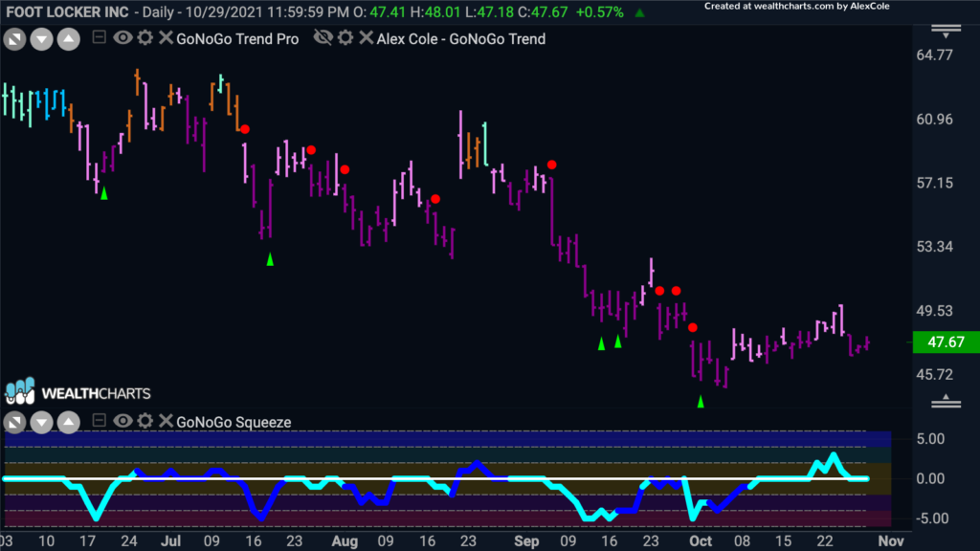
Task: Click the 57.15 price axis label
Action: (934, 183)
